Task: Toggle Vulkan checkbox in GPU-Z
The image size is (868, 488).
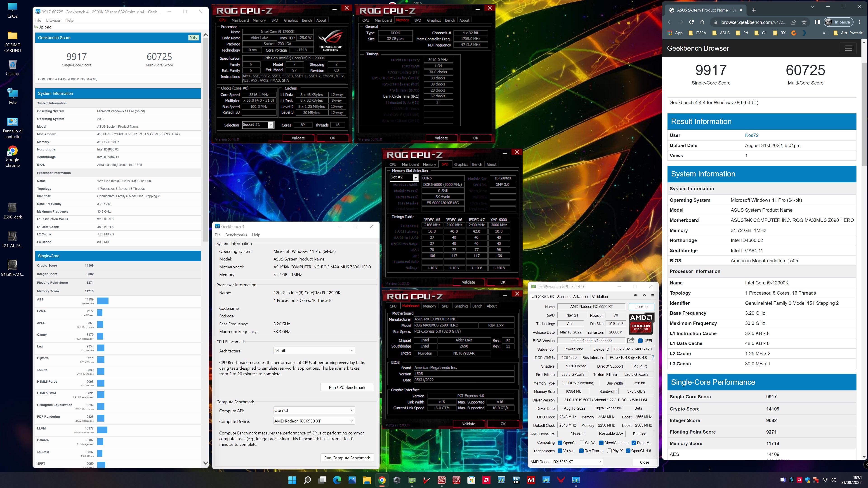Action: [560, 451]
